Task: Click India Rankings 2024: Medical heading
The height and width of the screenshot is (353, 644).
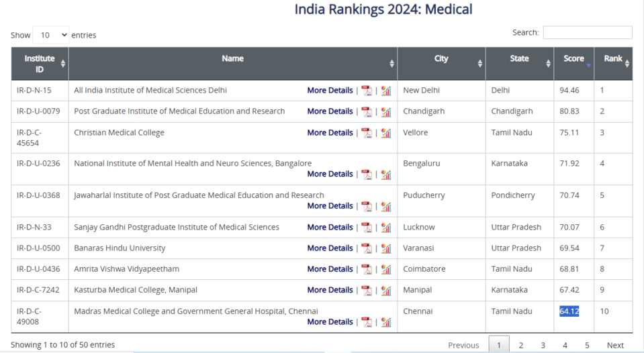Action: coord(383,9)
